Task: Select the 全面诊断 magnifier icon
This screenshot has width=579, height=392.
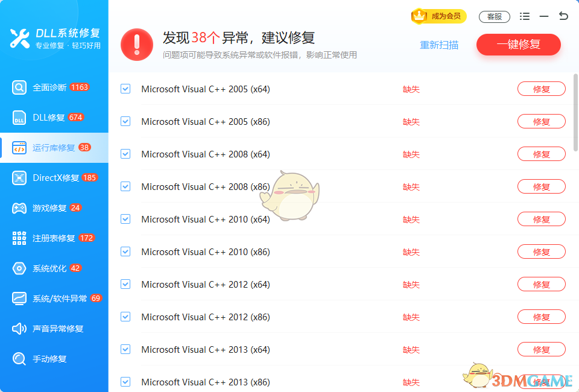Action: coord(19,87)
